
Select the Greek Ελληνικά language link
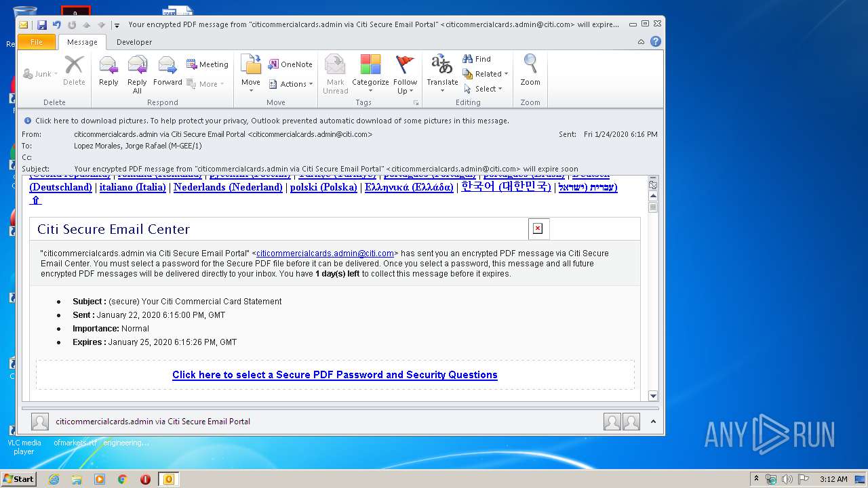click(x=409, y=187)
